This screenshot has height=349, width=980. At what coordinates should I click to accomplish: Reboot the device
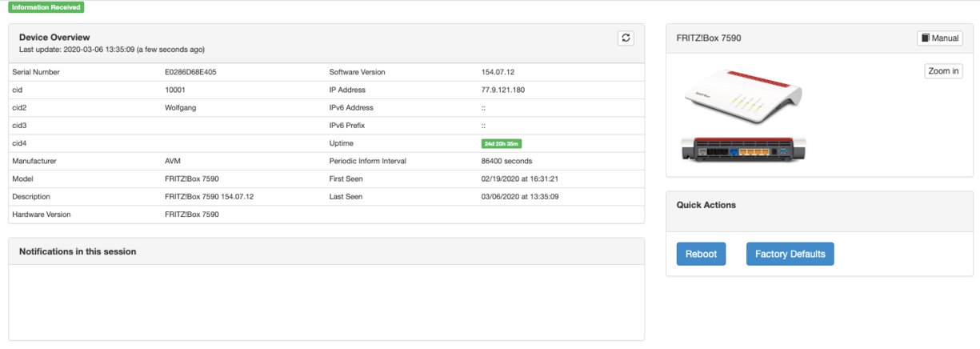click(x=701, y=254)
